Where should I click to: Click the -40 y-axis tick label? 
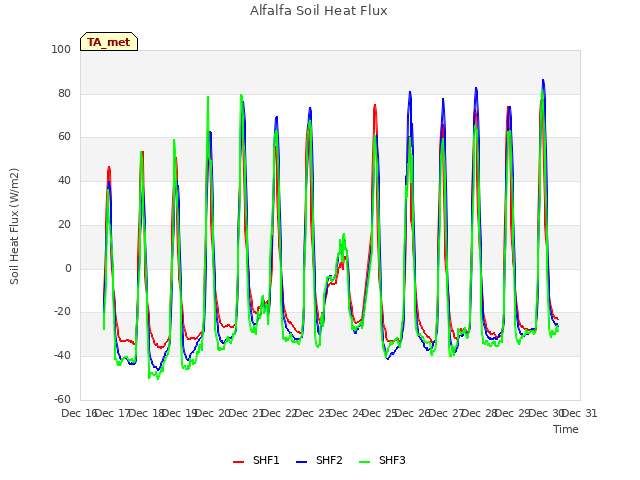(62, 356)
